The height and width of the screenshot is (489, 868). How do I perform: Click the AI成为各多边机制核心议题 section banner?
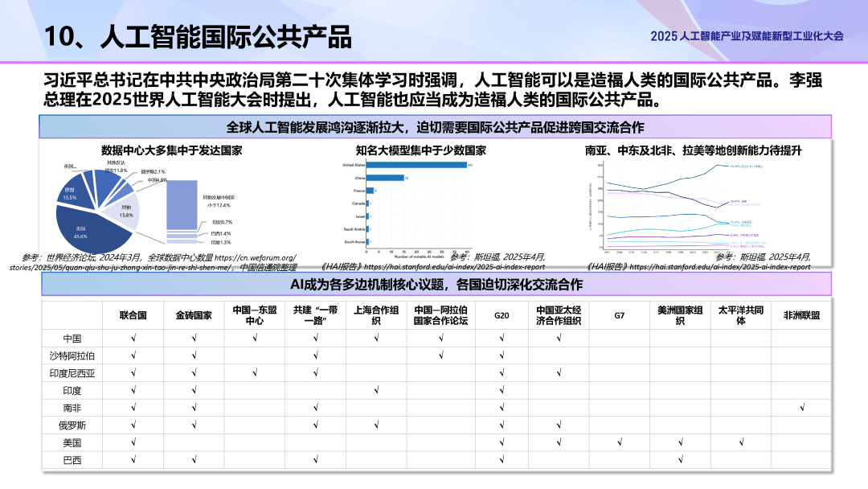point(435,286)
